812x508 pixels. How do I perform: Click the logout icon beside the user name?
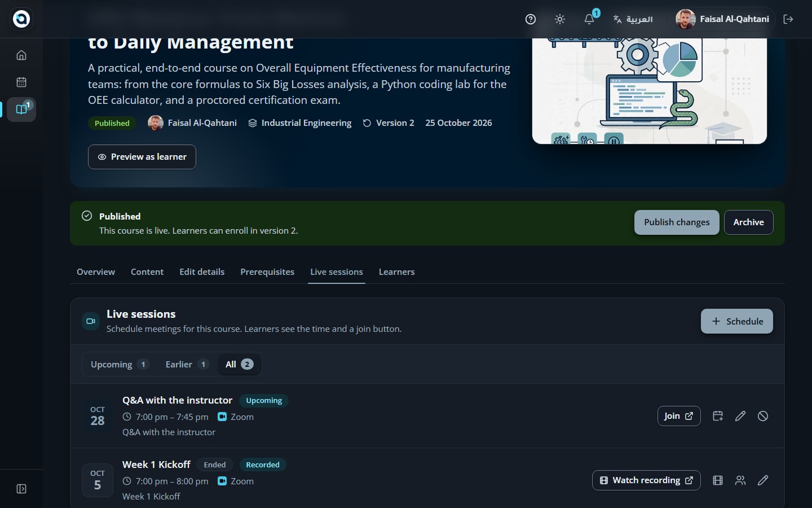(x=788, y=19)
